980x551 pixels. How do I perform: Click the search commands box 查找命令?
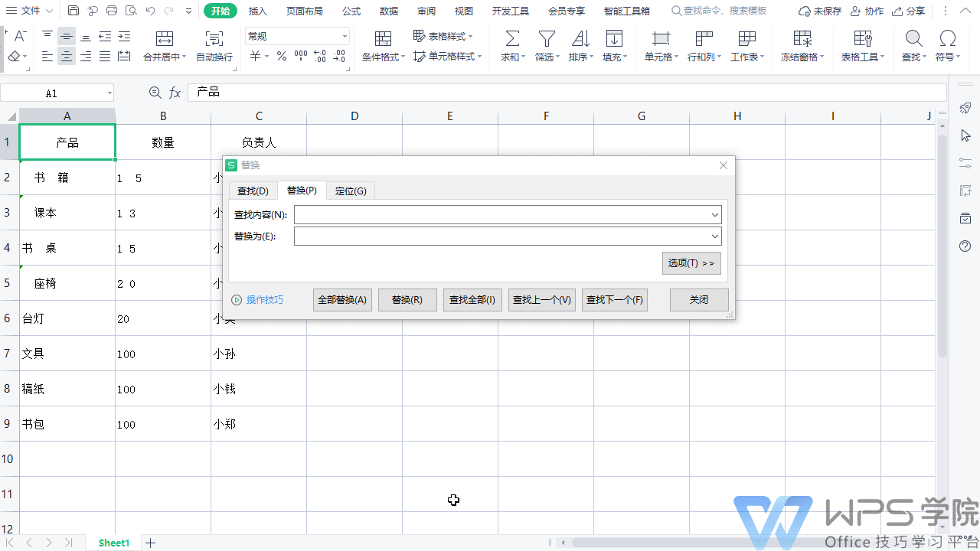[720, 11]
